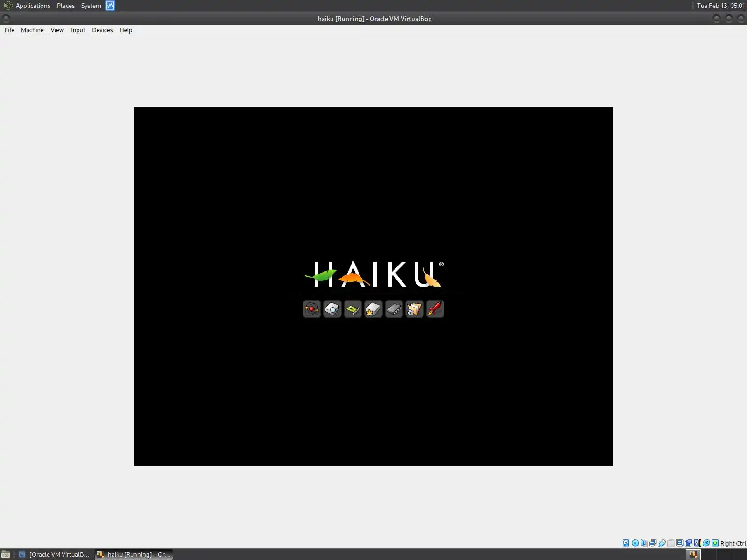Open the Help menu
The image size is (747, 560).
coord(126,30)
